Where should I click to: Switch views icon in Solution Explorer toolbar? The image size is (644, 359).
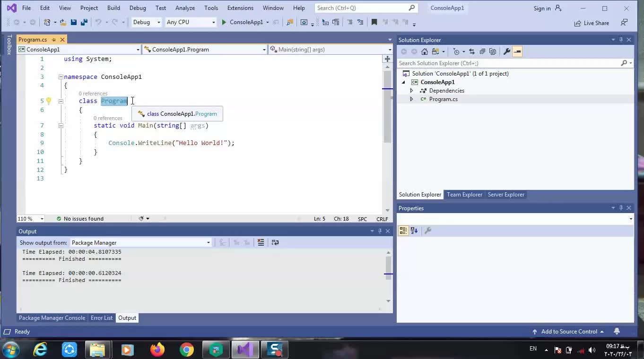coord(435,51)
